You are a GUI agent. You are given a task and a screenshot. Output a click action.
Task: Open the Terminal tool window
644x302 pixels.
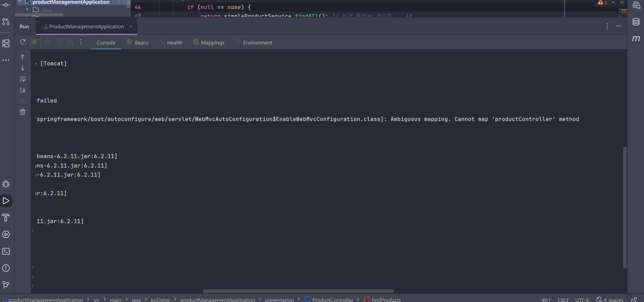[x=6, y=251]
